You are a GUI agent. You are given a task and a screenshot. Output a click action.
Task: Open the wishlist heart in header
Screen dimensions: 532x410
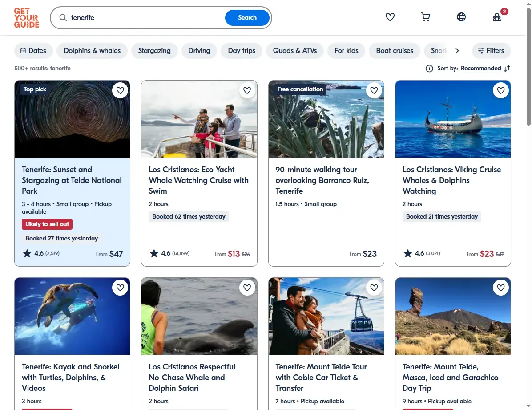390,17
